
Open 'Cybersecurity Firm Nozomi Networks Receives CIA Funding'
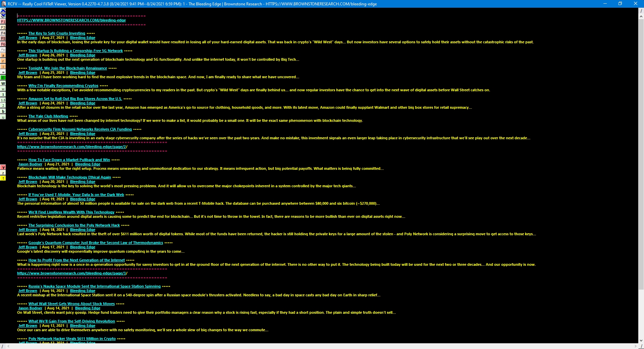tap(80, 129)
